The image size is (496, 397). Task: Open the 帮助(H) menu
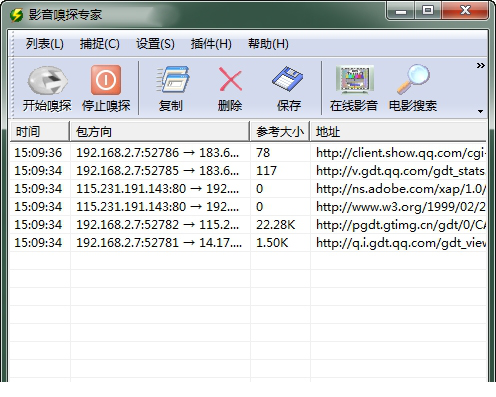[268, 44]
